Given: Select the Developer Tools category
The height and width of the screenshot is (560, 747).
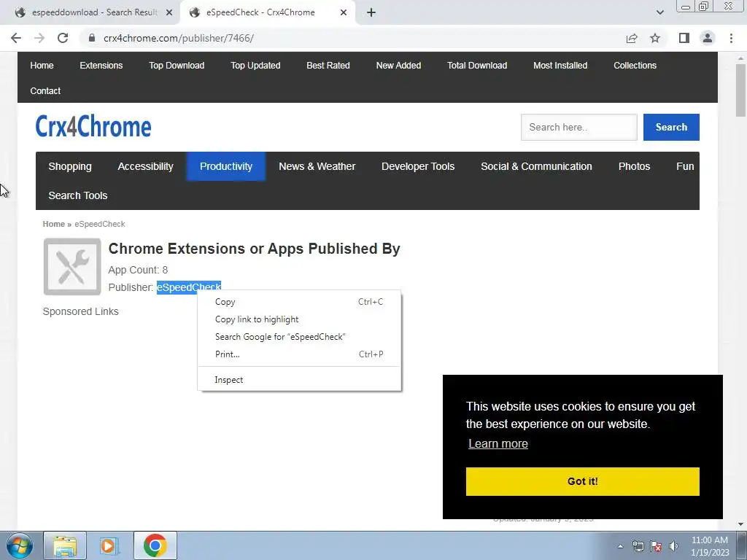Looking at the screenshot, I should click(x=418, y=167).
